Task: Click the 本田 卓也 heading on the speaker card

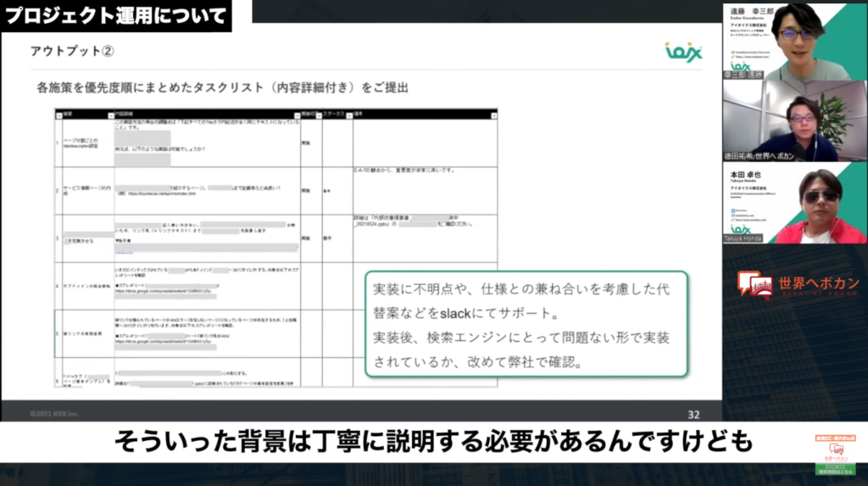Action: click(x=746, y=175)
